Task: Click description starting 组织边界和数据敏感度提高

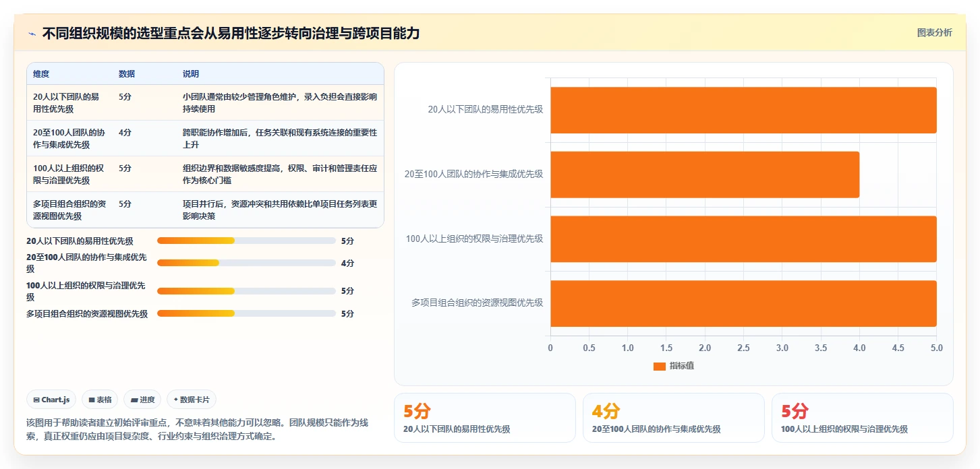Action: coord(280,174)
